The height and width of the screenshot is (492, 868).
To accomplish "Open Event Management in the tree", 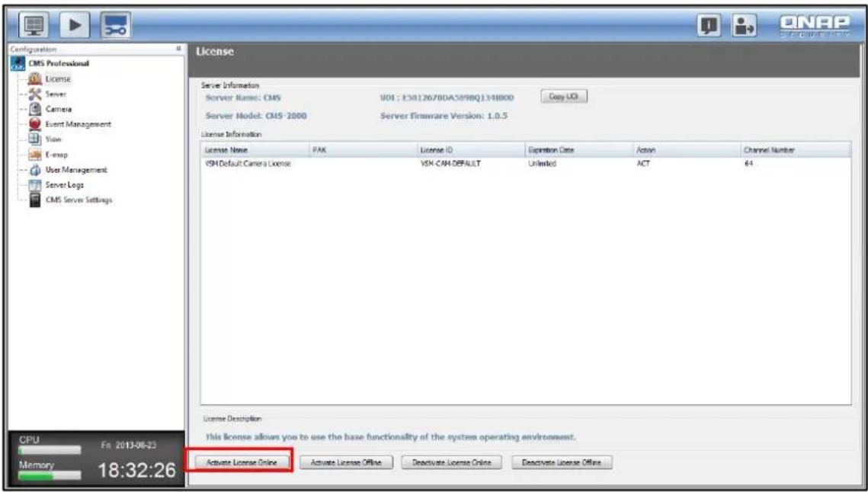I will 78,124.
